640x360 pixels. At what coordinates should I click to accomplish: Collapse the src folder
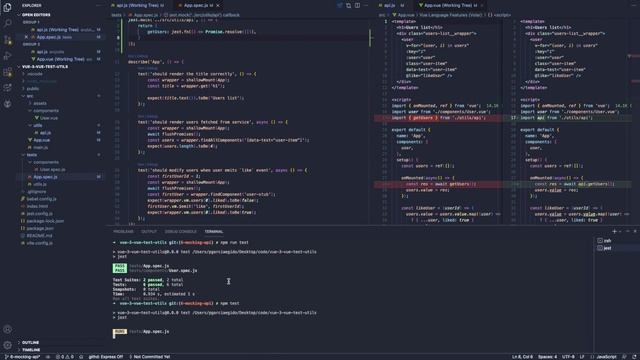pos(30,96)
